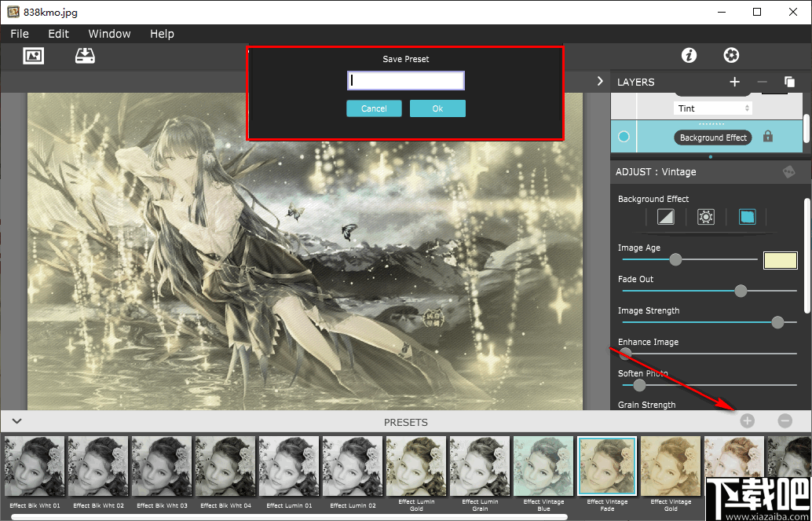Select the vintage teal background effect mode
Viewport: 812px width, 521px height.
[x=747, y=217]
